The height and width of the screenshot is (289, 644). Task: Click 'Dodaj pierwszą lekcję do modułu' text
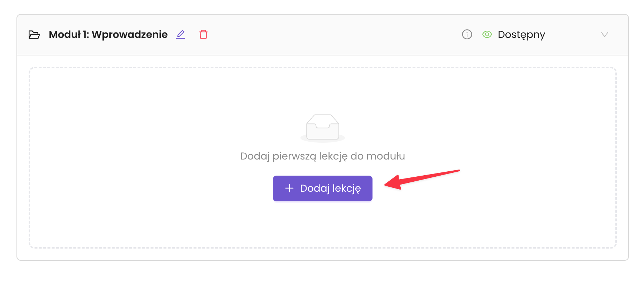click(x=322, y=156)
